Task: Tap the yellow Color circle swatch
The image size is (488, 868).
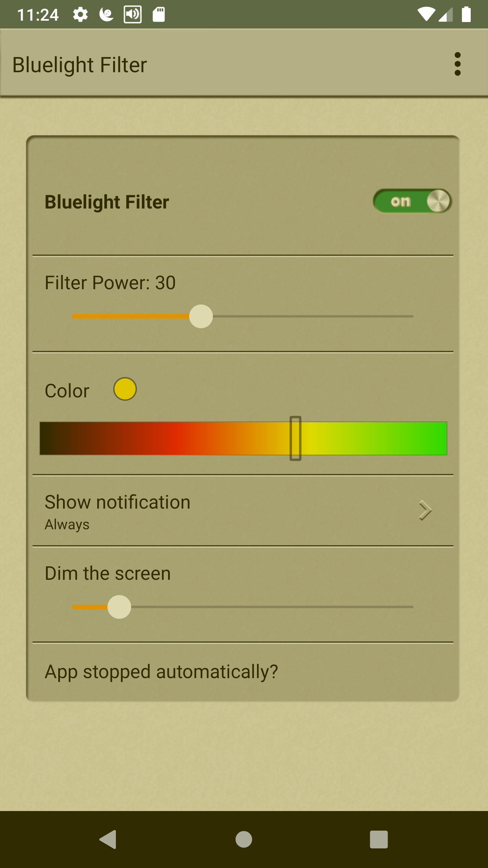Action: [125, 389]
